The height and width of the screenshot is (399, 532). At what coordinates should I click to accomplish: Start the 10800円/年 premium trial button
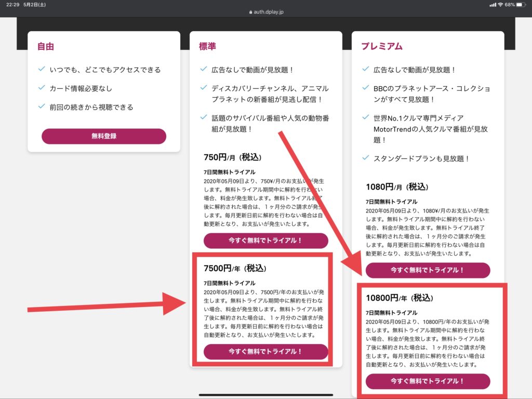tap(428, 381)
